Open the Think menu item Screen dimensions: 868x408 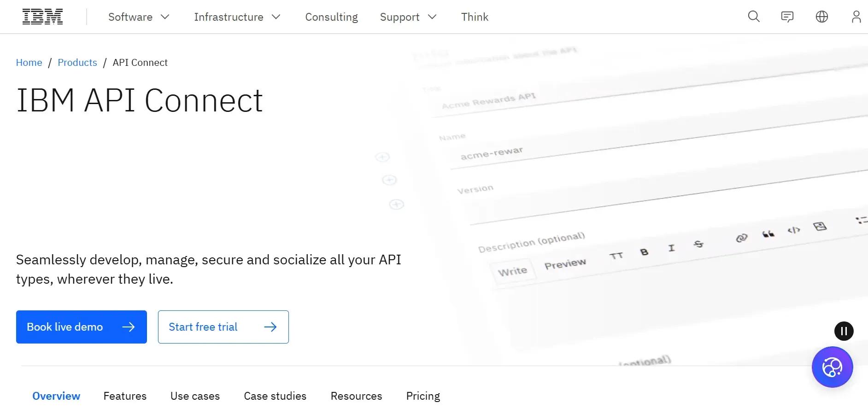475,17
